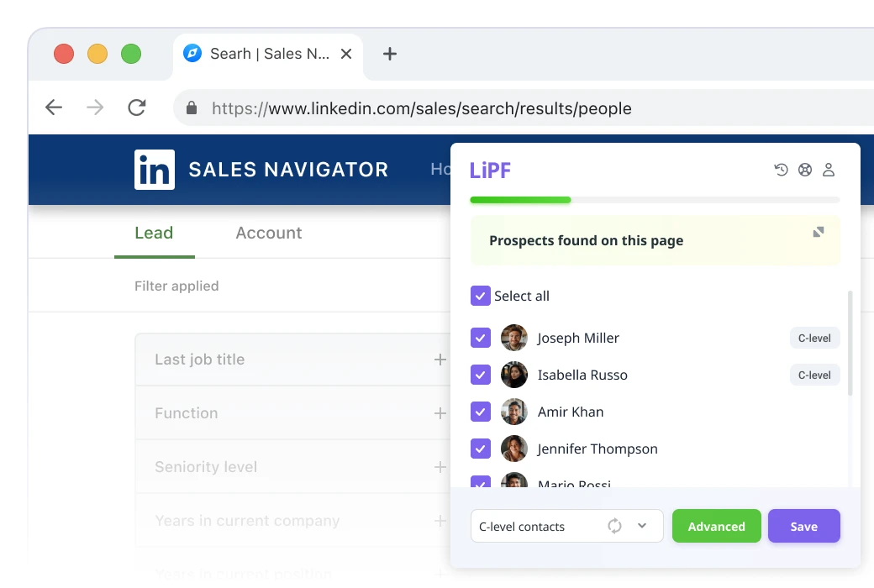Click the LiPF logo
Screen dimensions: 874x588
pyautogui.click(x=490, y=170)
